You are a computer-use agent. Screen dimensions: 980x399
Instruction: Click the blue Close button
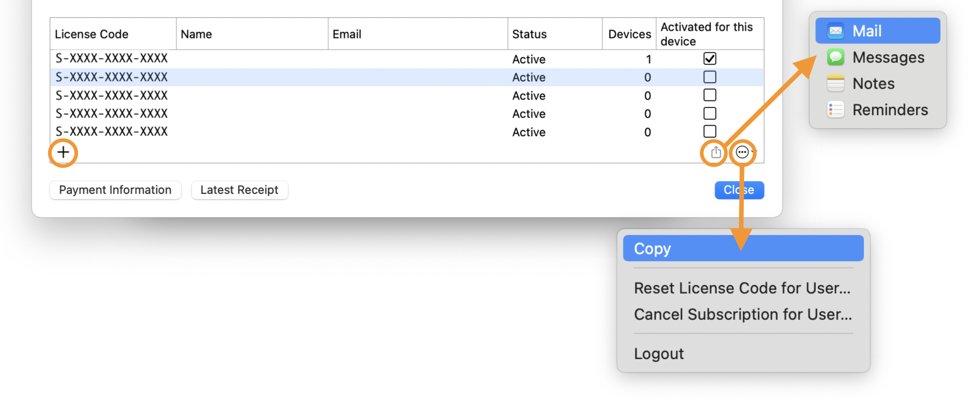tap(739, 190)
